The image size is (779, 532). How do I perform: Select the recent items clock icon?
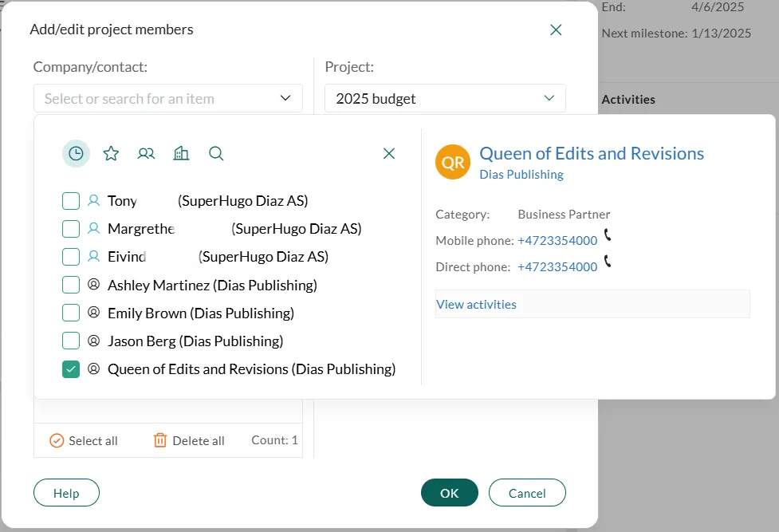[x=76, y=153]
